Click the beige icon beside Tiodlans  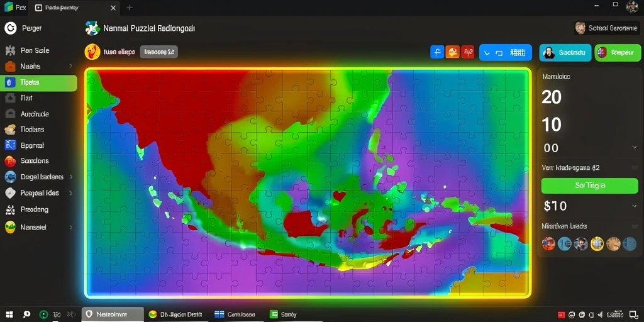pos(10,130)
